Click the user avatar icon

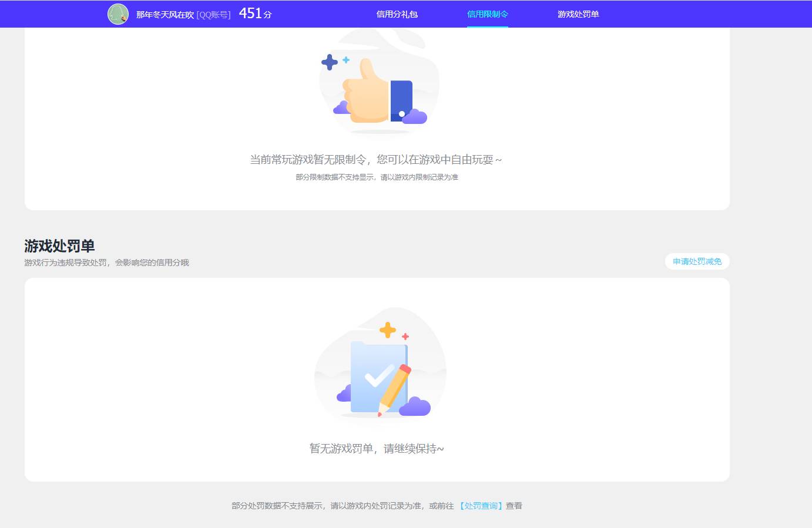coord(118,14)
